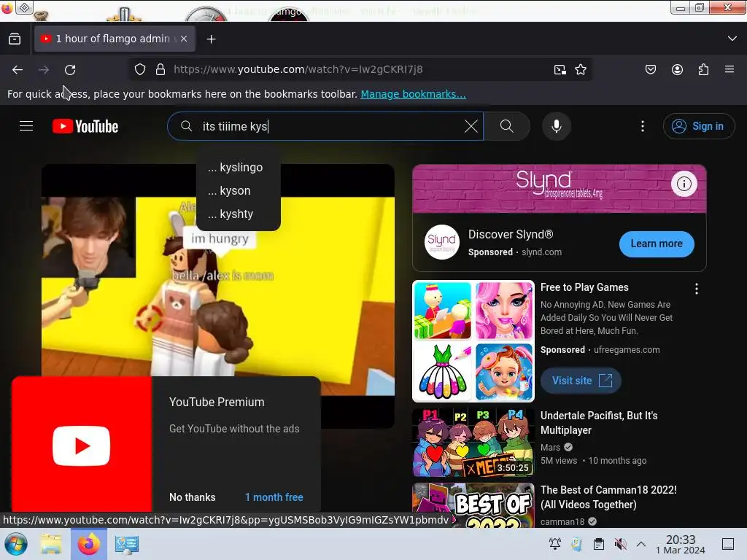747x560 pixels.
Task: Reload the current page
Action: 70,70
